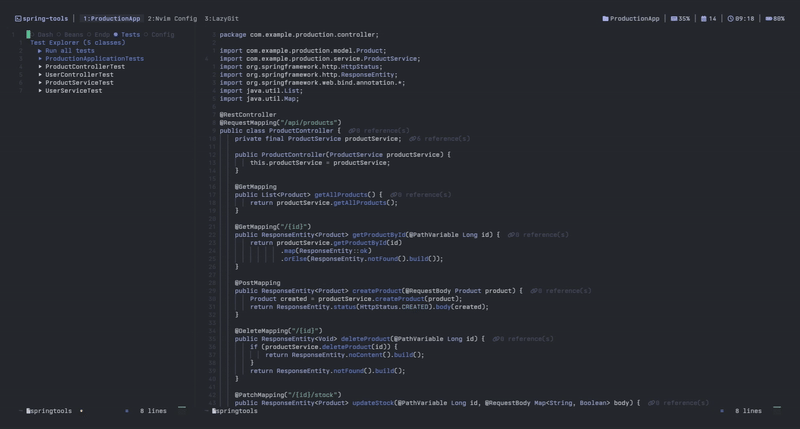Viewport: 800px width, 429px height.
Task: Open ProductControllerTest class entry
Action: point(85,67)
